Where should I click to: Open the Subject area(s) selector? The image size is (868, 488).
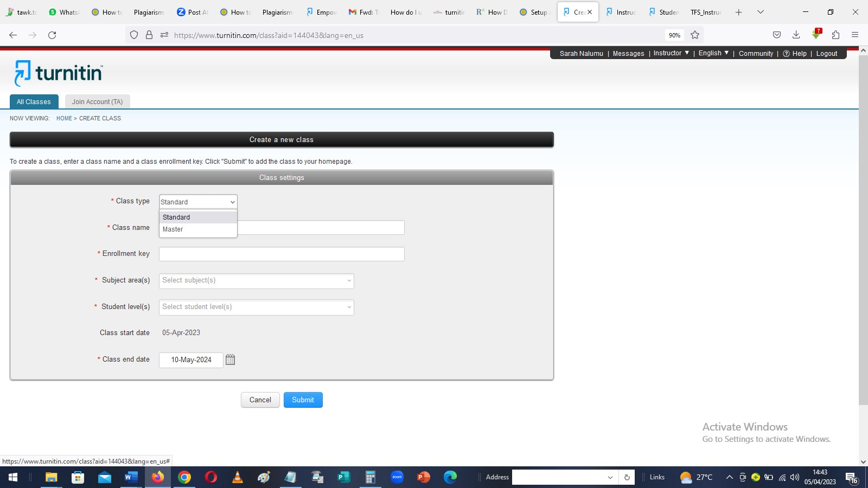tap(257, 280)
